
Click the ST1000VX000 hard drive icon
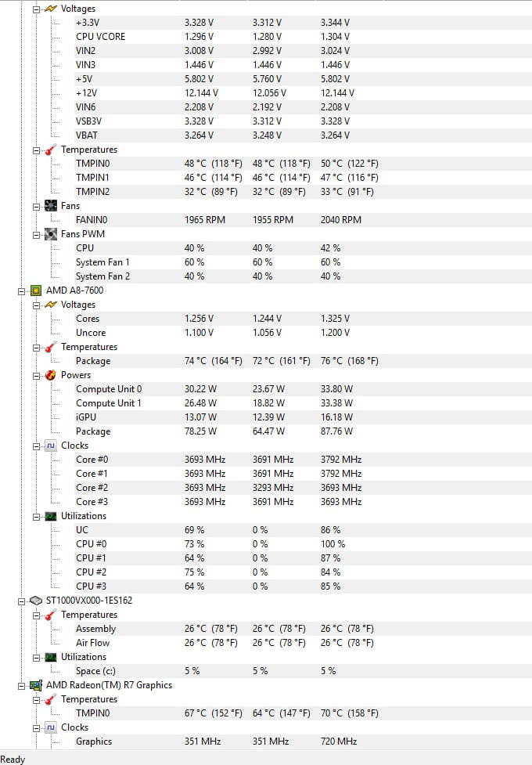coord(35,601)
